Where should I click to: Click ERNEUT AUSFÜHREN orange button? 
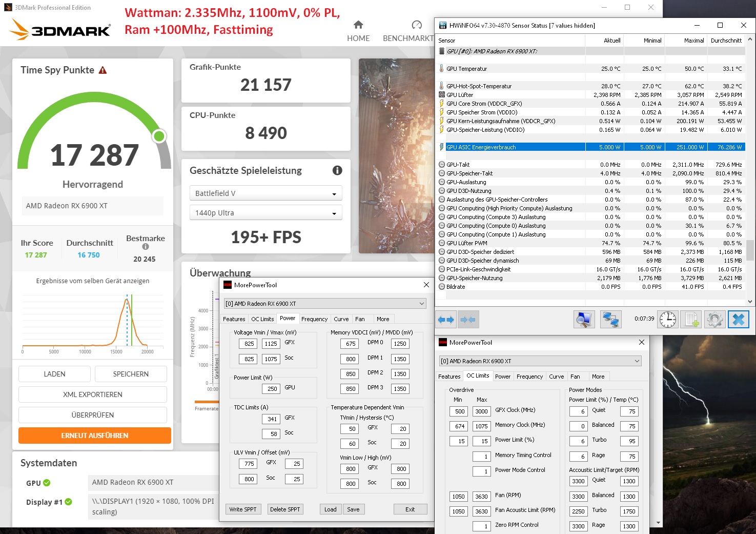click(x=95, y=436)
